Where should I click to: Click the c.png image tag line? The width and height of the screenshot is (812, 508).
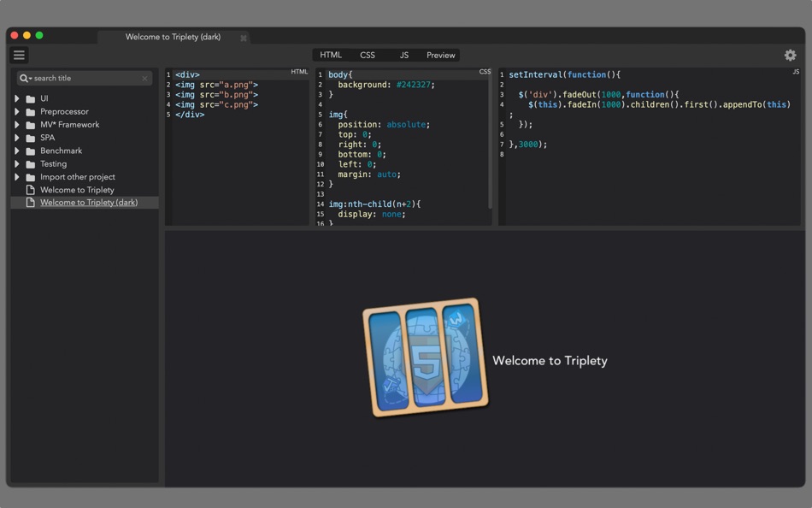216,104
